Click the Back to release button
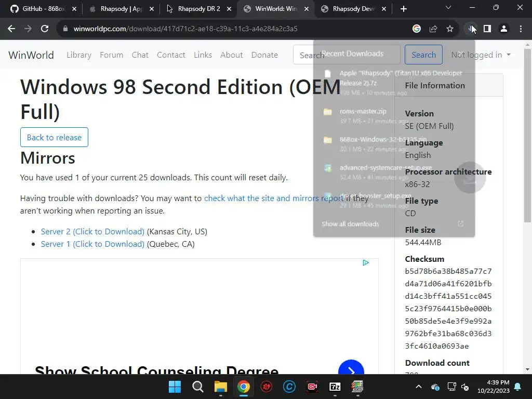532x399 pixels. point(54,137)
